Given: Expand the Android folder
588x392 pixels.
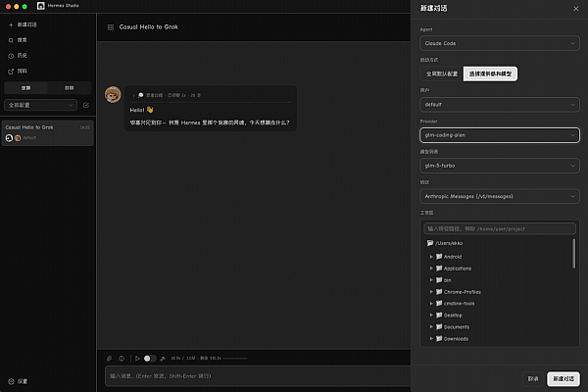Looking at the screenshot, I should coord(431,257).
